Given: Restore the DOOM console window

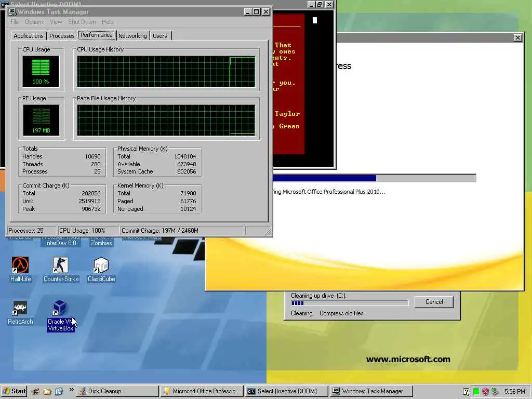Looking at the screenshot, I should click(320, 4).
